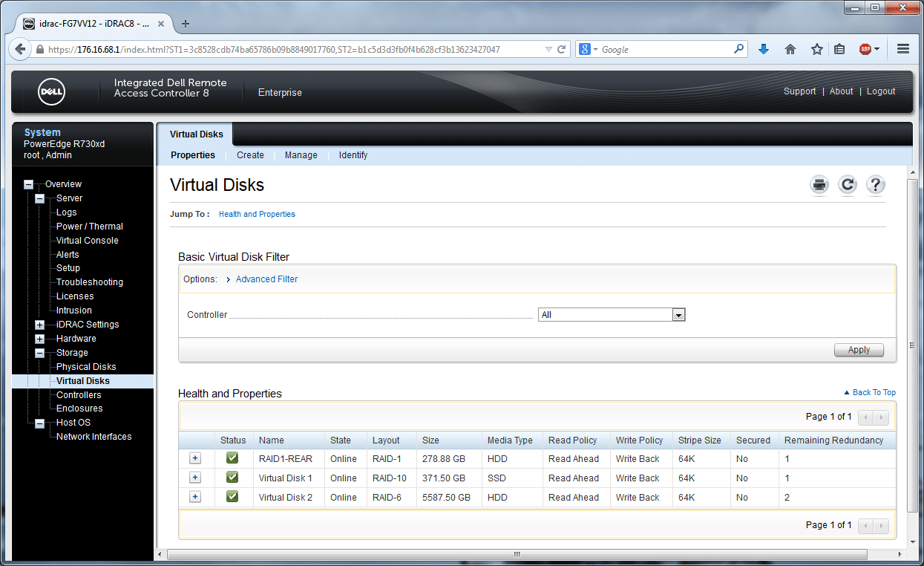Open Physical Disks in sidebar
Image resolution: width=924 pixels, height=566 pixels.
[86, 367]
